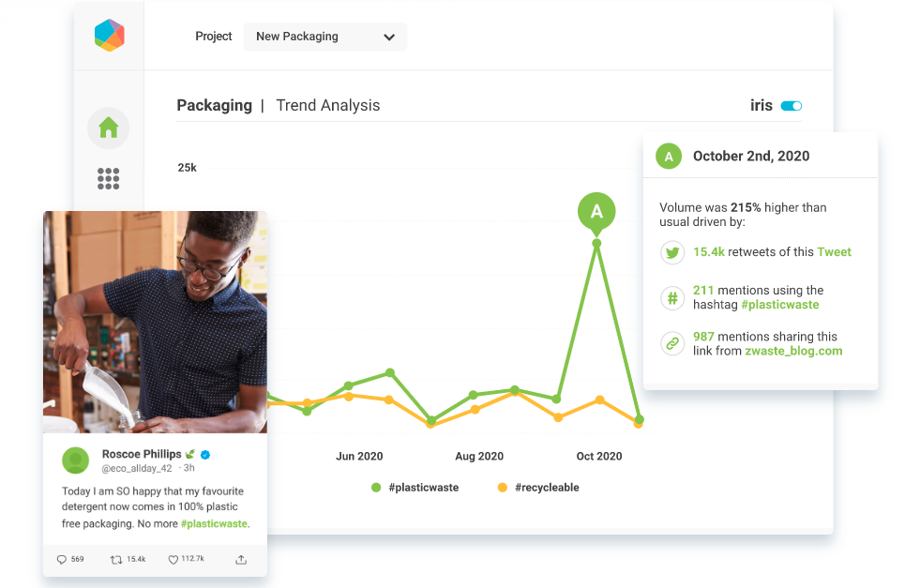The width and height of the screenshot is (905, 588).
Task: Click the share icon on the tweet
Action: pyautogui.click(x=240, y=559)
